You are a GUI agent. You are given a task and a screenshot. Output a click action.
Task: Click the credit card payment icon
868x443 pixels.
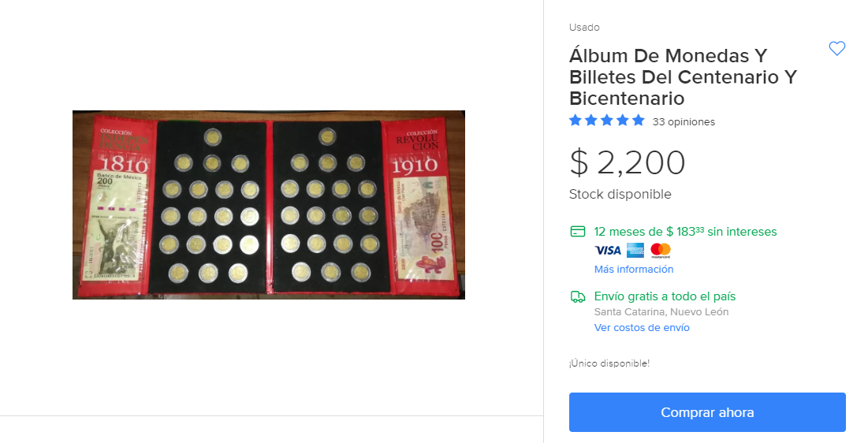[x=577, y=232]
